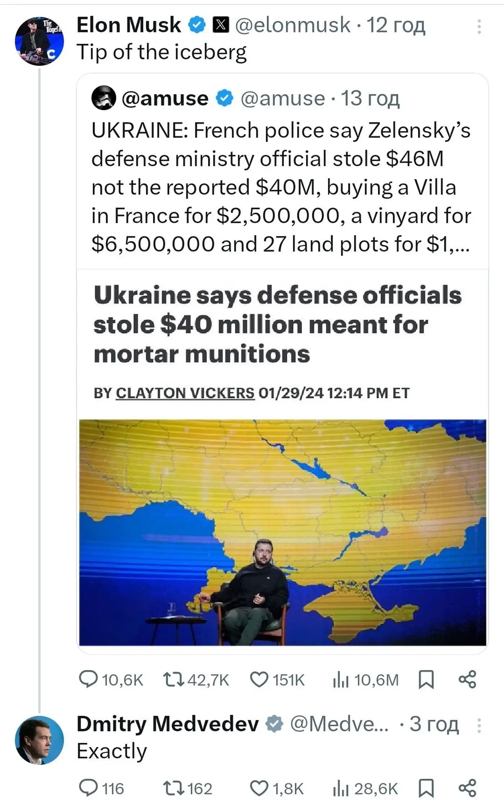This screenshot has height=812, width=504.
Task: Retweet Elon Musk's post
Action: (x=174, y=680)
